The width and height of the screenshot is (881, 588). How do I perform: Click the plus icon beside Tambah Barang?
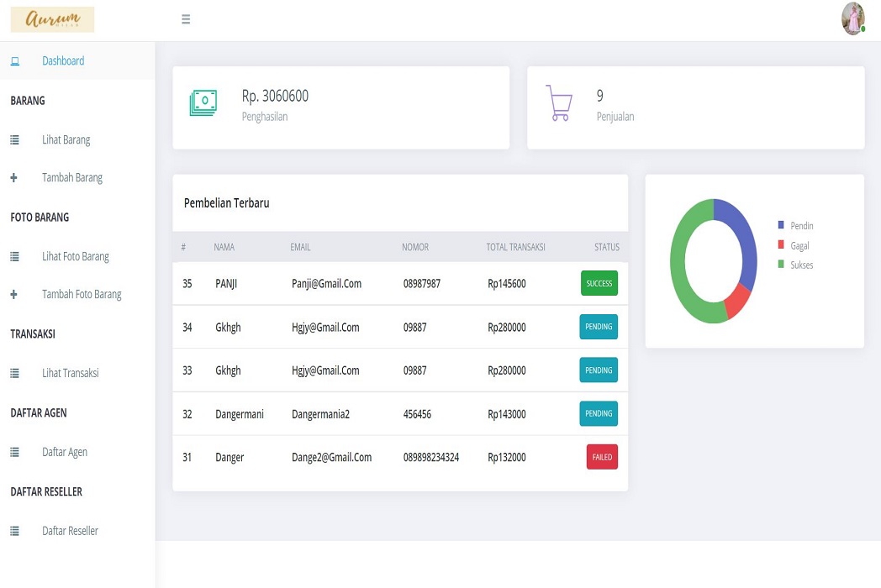coord(13,178)
